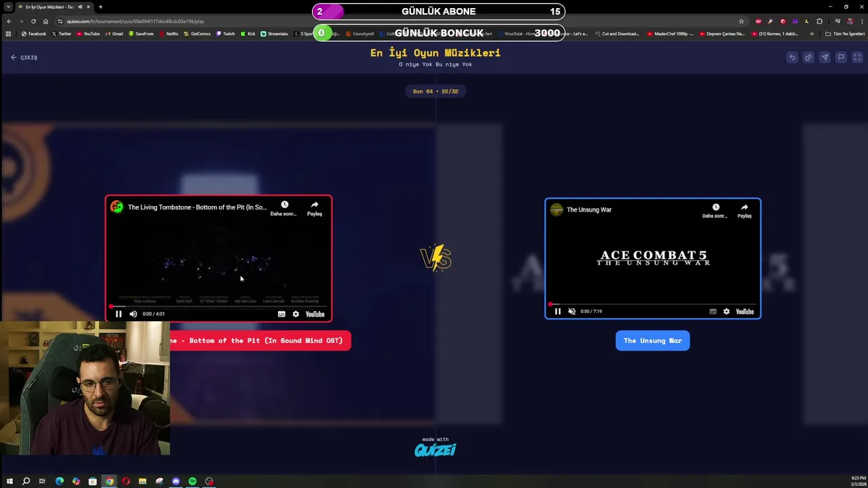Toggle fullscreen mode in quiz toolbar
Image resolution: width=868 pixels, height=488 pixels.
click(x=857, y=58)
